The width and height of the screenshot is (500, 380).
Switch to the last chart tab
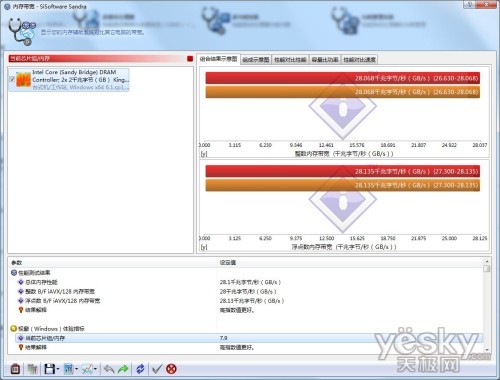click(x=359, y=60)
